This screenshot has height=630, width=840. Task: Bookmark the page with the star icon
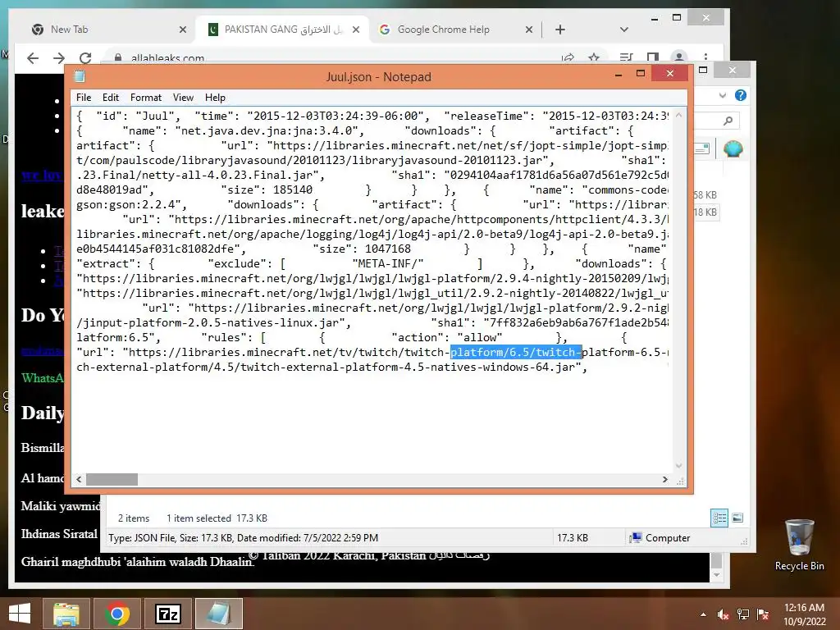point(594,57)
